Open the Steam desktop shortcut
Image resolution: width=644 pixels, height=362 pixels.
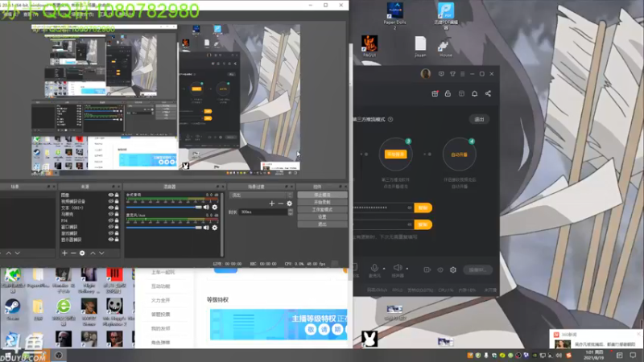[12, 310]
